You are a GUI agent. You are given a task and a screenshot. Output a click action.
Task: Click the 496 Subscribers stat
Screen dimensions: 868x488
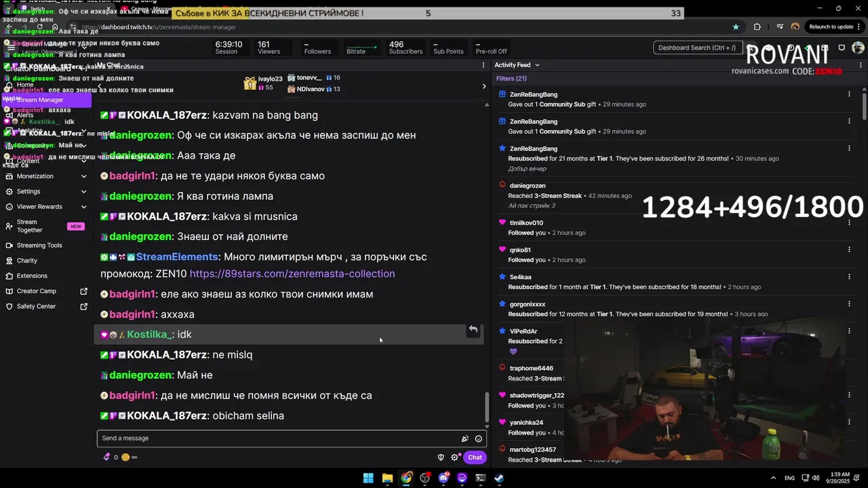(406, 48)
